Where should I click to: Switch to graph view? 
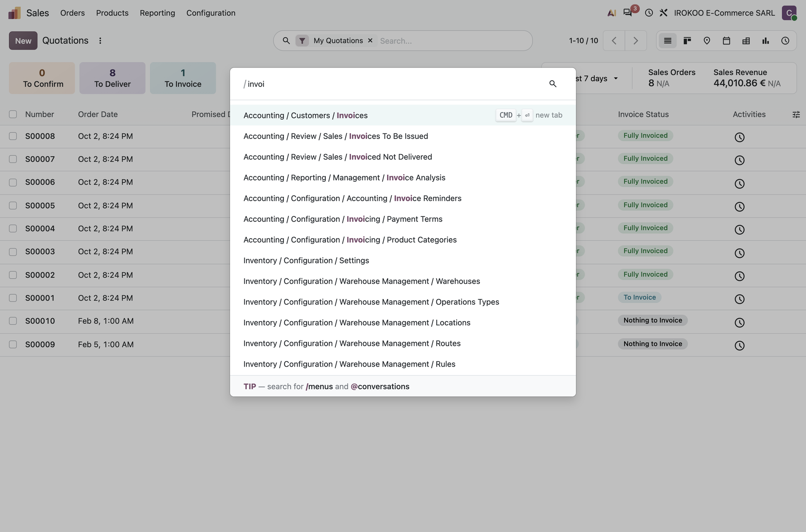tap(766, 41)
